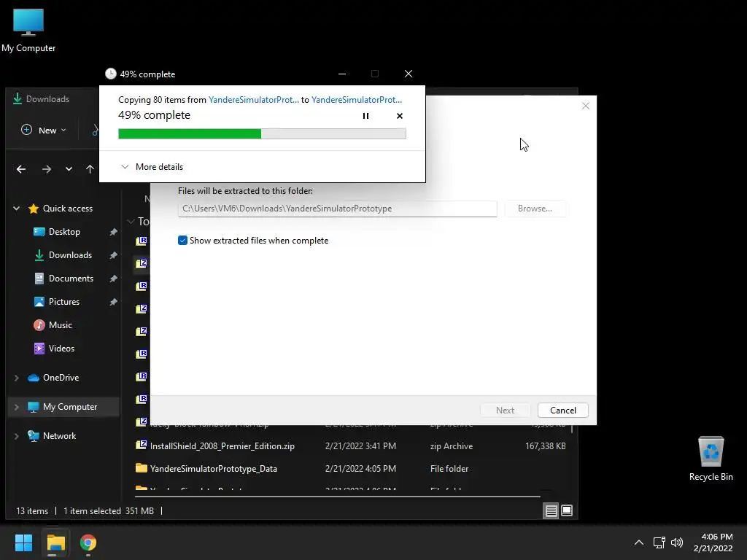747x560 pixels.
Task: Click the extraction folder path field
Action: (x=337, y=209)
